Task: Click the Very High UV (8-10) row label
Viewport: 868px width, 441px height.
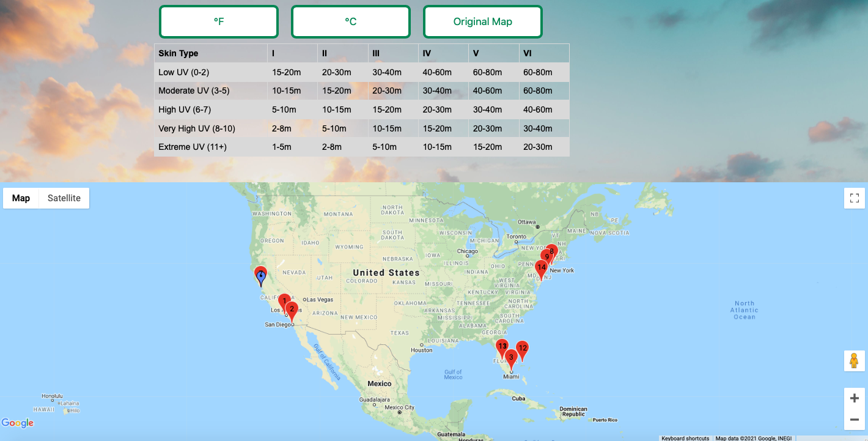Action: click(x=211, y=128)
